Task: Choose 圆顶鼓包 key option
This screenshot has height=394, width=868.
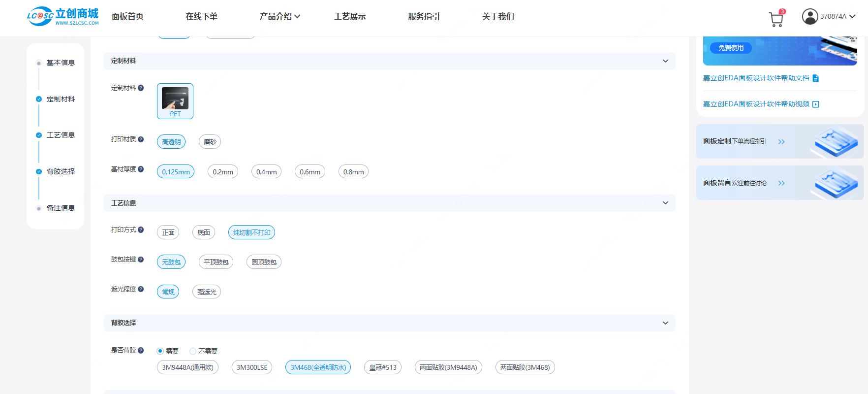Action: coord(264,262)
